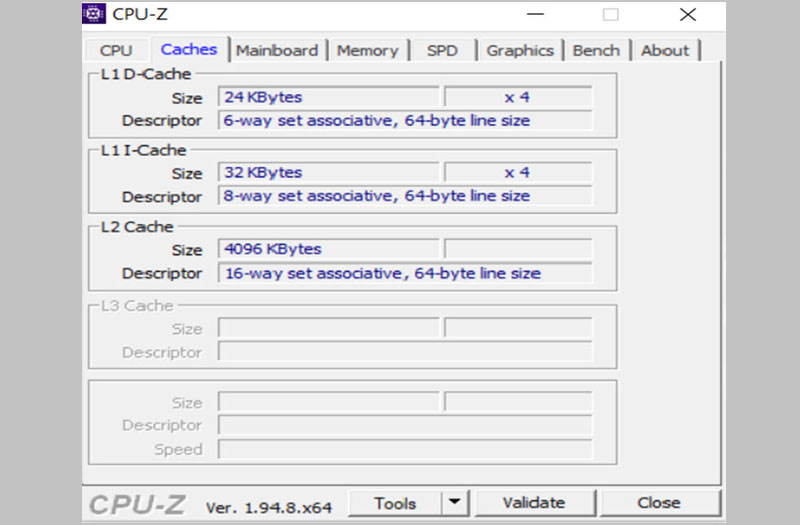Click the CPU-Z application icon in title bar

[x=94, y=14]
